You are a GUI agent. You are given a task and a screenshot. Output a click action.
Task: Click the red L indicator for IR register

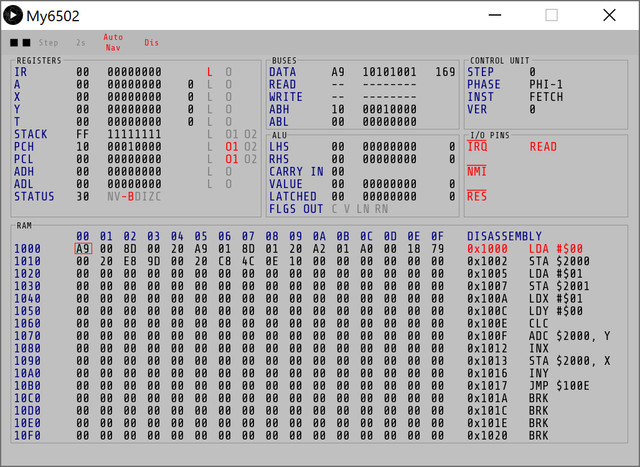tap(210, 72)
